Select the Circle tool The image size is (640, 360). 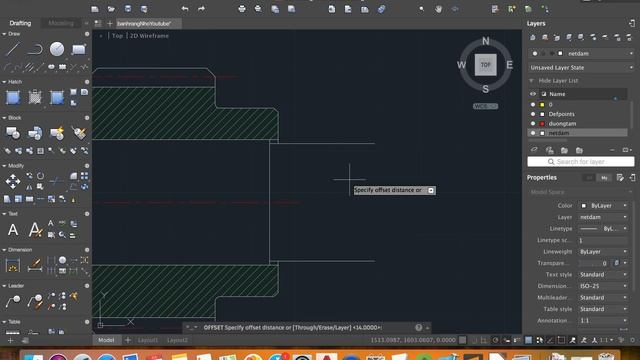click(x=57, y=49)
